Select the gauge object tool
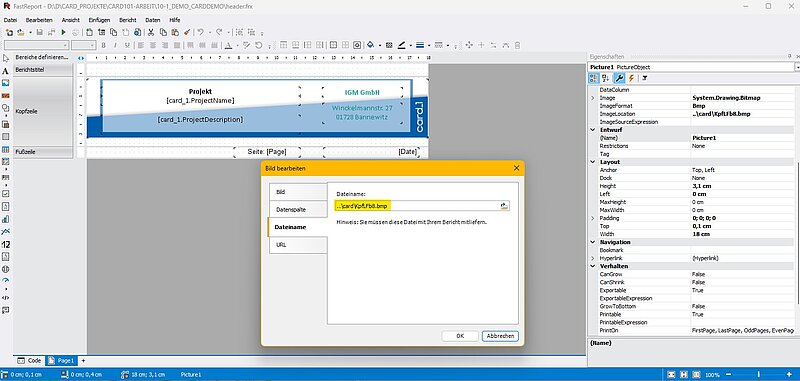Viewport: 800px width, 381px height. click(x=6, y=281)
